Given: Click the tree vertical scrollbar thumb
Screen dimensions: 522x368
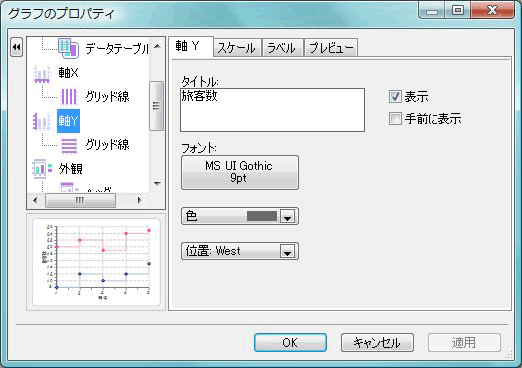Looking at the screenshot, I should coord(157,106).
